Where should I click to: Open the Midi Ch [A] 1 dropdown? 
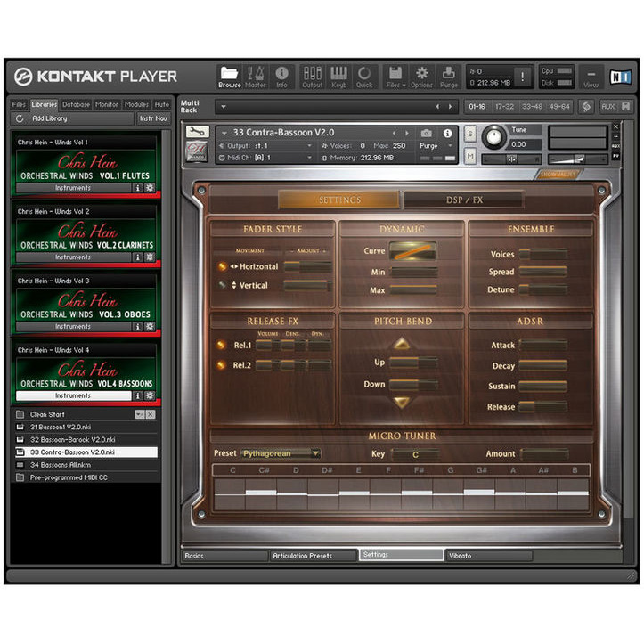[x=265, y=158]
